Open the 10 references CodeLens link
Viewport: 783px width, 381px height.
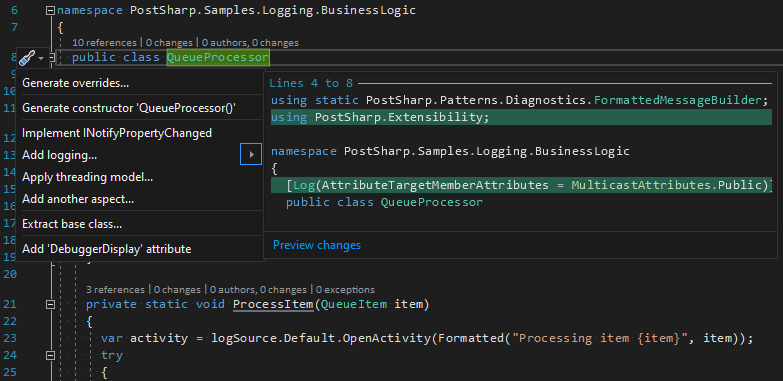pyautogui.click(x=104, y=42)
